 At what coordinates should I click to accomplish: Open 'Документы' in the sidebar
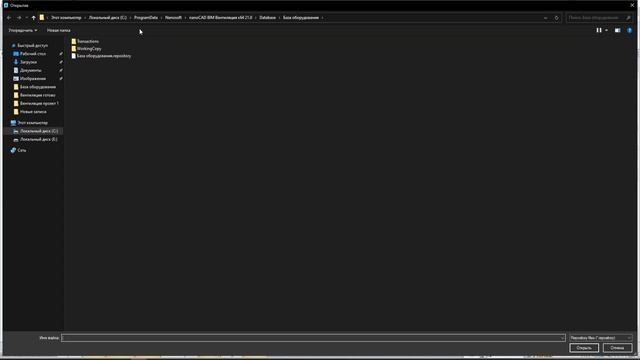pos(31,70)
